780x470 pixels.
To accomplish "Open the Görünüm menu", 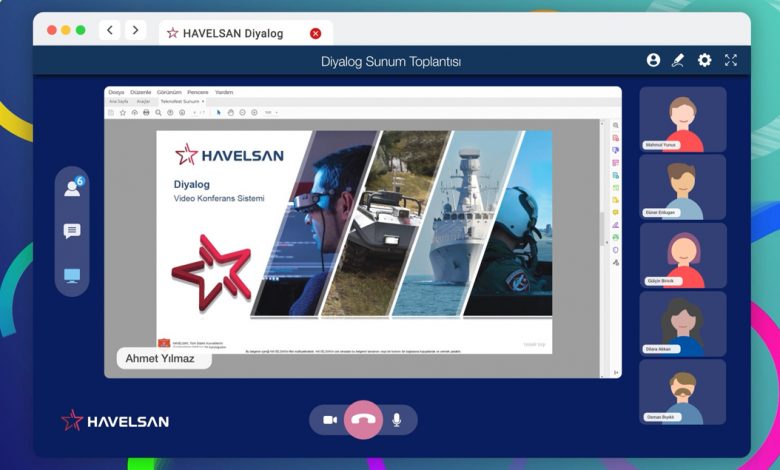I will pos(169,92).
